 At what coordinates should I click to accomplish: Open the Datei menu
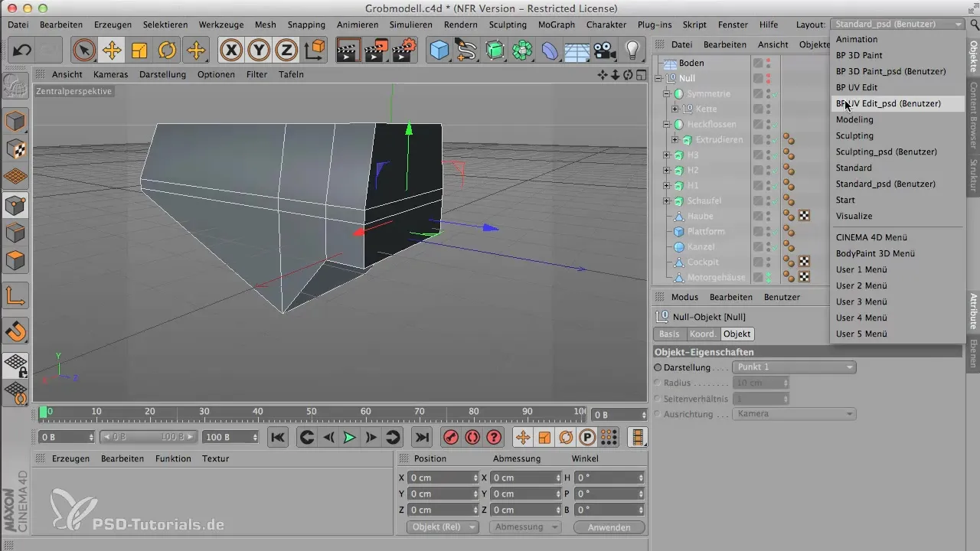point(18,24)
